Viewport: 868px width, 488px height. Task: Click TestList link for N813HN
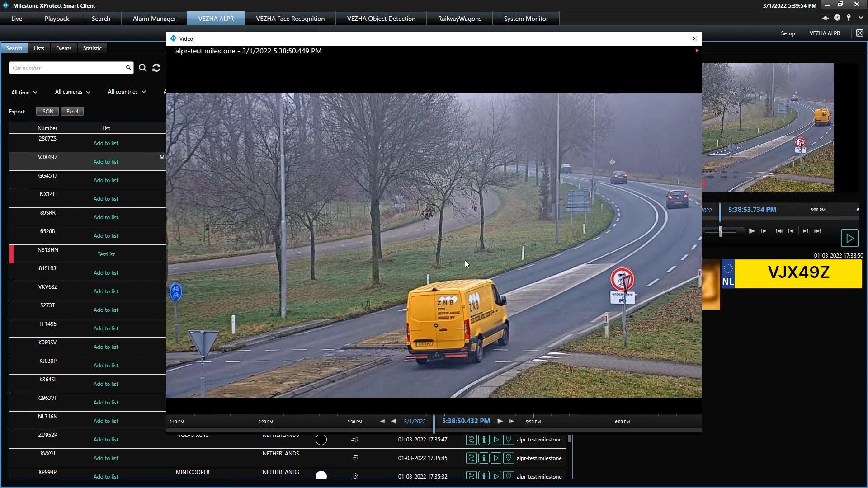coord(106,254)
